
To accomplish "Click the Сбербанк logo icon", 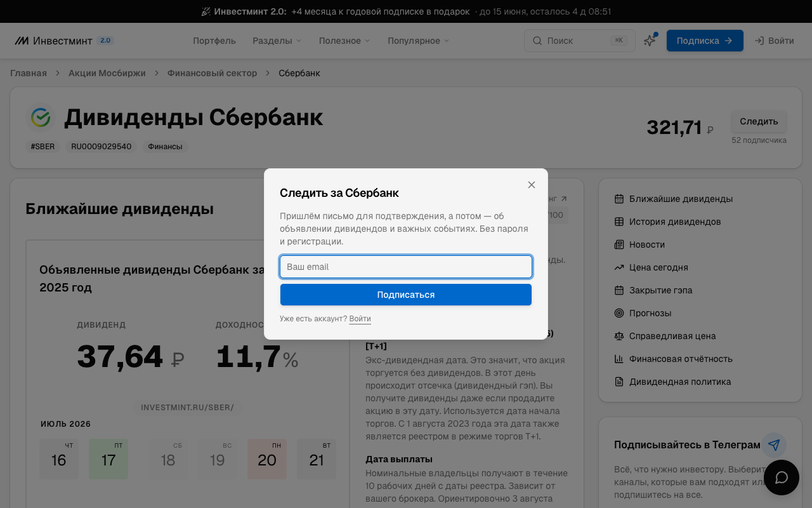I will click(x=41, y=117).
